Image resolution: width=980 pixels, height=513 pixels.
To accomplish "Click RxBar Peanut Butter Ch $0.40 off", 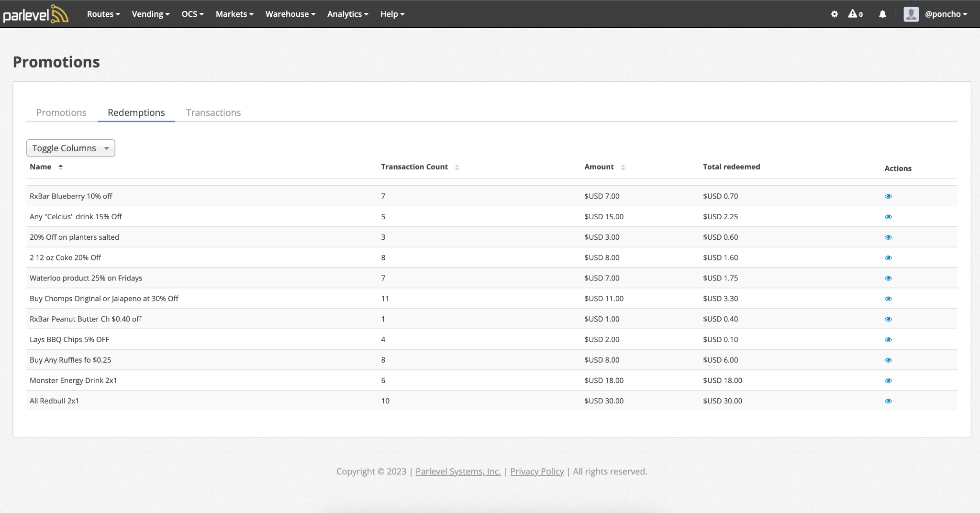I will [x=86, y=319].
